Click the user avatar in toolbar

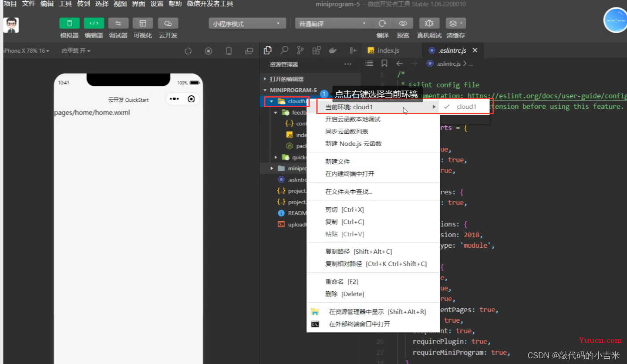coord(11,25)
